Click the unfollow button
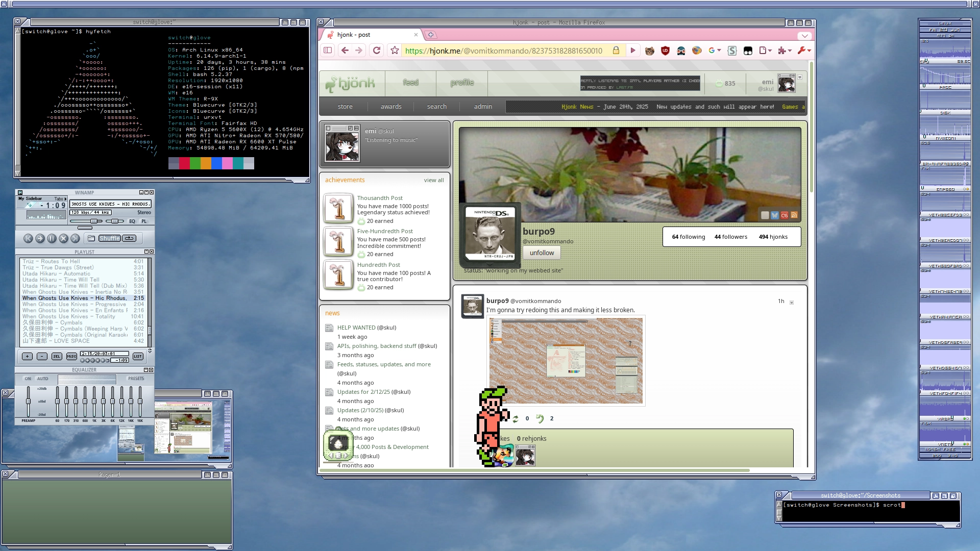Image resolution: width=980 pixels, height=551 pixels. [x=542, y=253]
